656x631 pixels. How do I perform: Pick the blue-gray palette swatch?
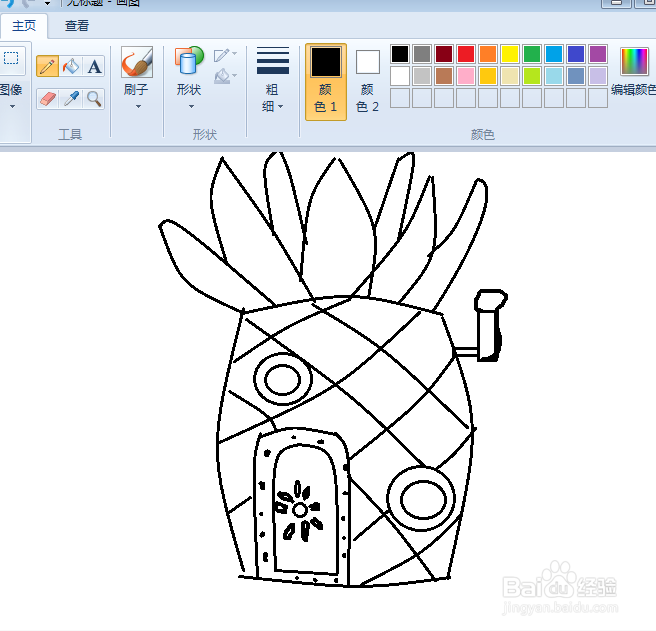point(576,76)
